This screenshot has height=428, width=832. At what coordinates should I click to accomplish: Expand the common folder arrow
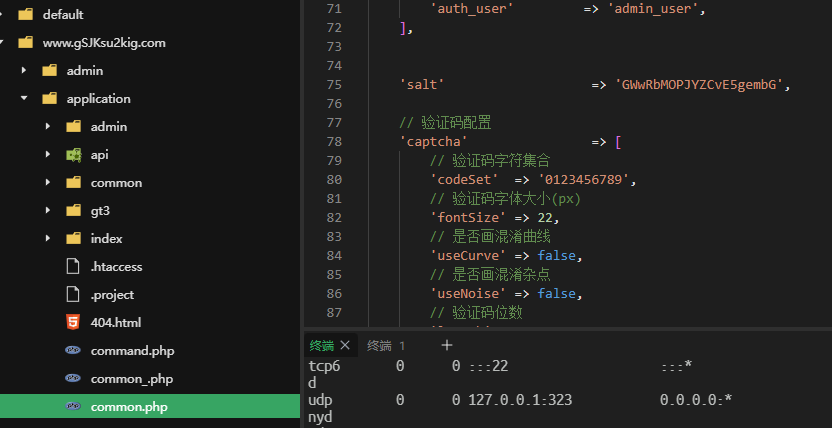(x=48, y=183)
